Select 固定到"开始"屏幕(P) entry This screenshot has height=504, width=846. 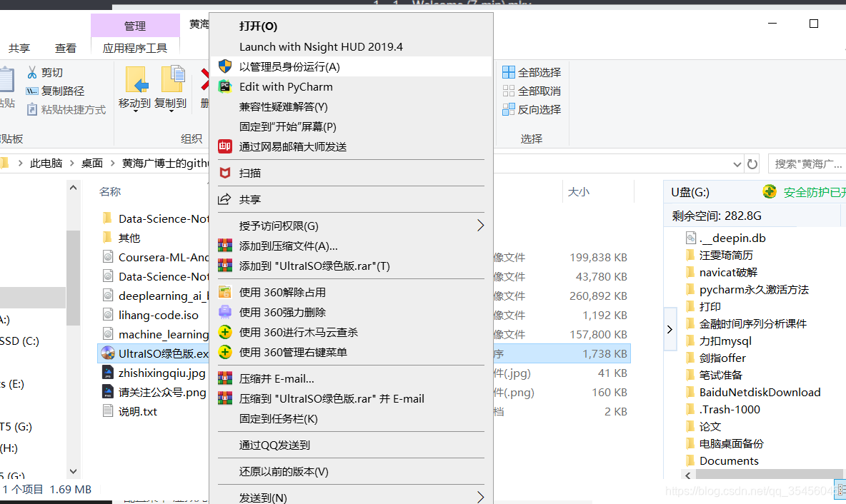click(x=287, y=126)
